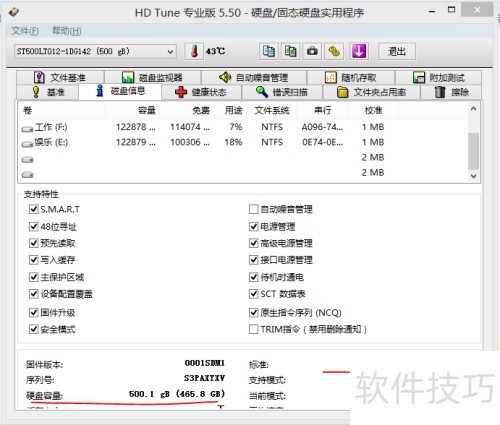Click the drive icon in the last volume row
The height and width of the screenshot is (425, 500).
[27, 174]
